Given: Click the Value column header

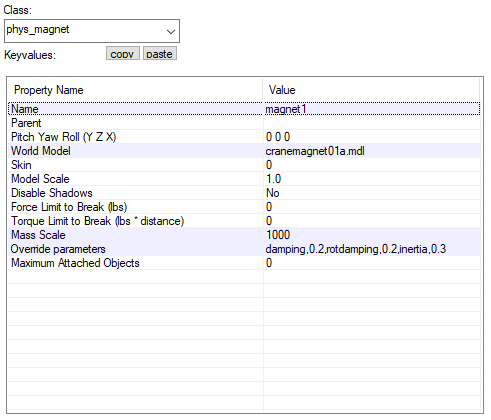Looking at the screenshot, I should pos(371,90).
